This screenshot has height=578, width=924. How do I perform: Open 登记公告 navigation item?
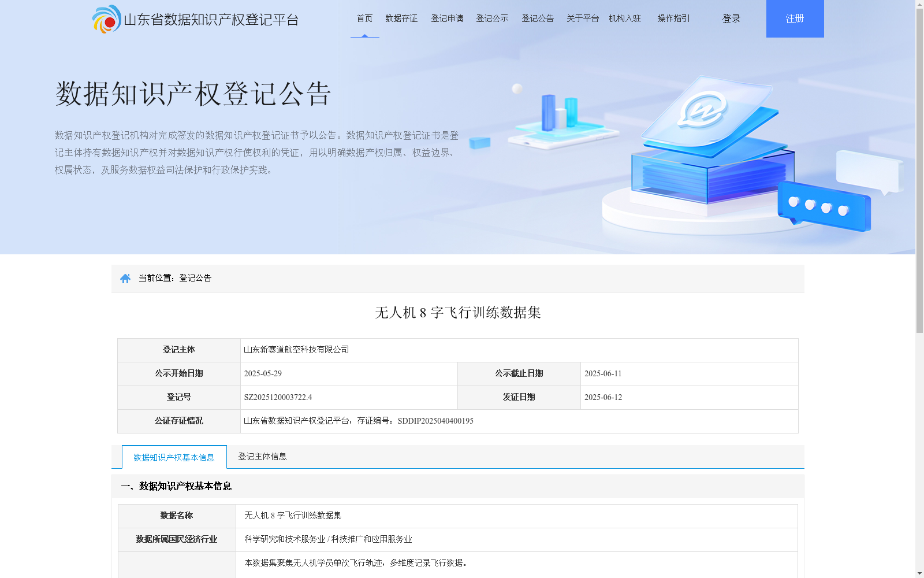pos(538,18)
